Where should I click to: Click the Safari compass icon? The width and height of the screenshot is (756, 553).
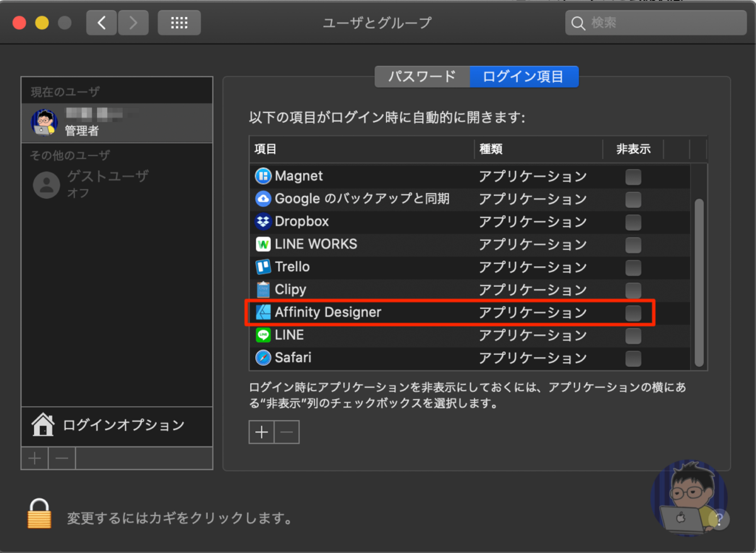pos(263,358)
